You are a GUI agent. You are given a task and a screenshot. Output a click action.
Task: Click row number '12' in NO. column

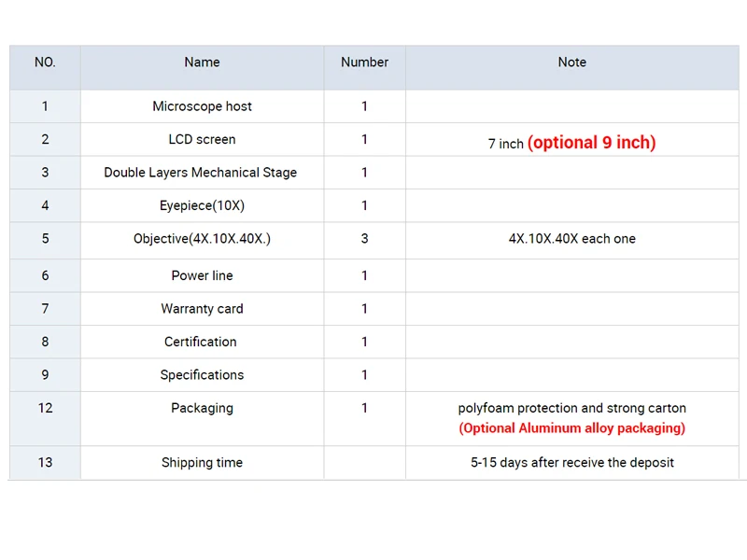(x=45, y=408)
